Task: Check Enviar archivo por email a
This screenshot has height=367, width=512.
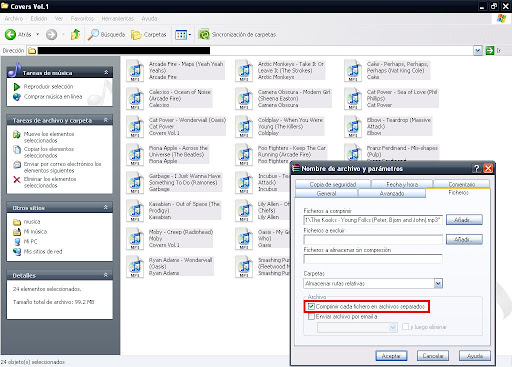Action: 311,317
